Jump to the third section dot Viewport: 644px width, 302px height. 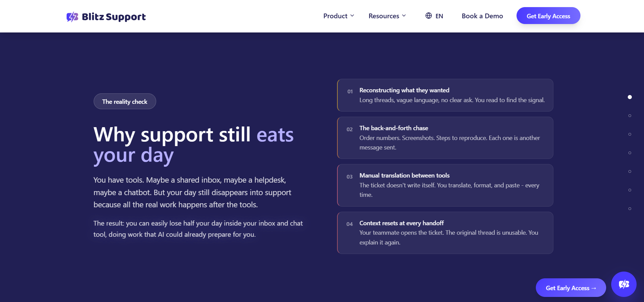(630, 134)
